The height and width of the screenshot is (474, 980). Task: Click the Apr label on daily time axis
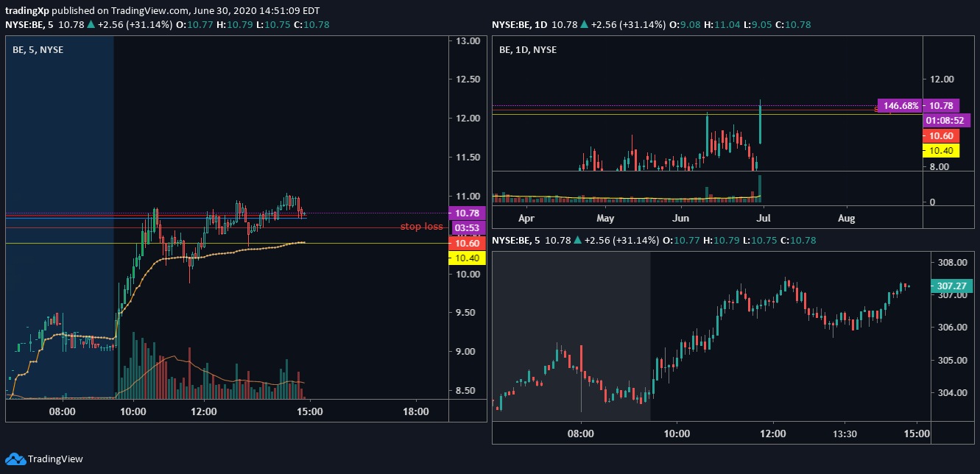coord(526,218)
